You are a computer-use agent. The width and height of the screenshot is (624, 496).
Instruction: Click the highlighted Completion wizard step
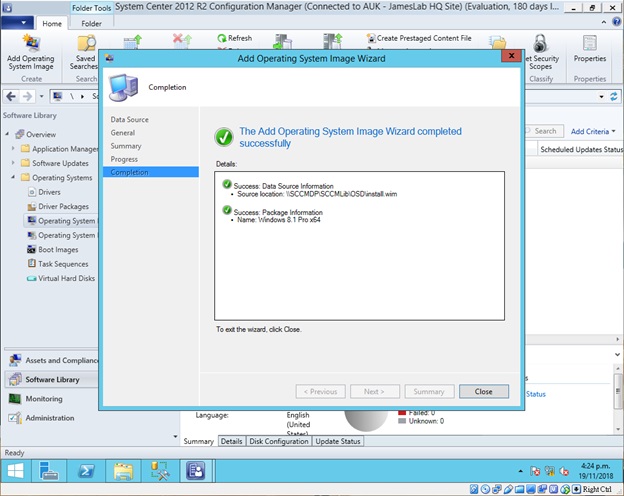pos(151,172)
